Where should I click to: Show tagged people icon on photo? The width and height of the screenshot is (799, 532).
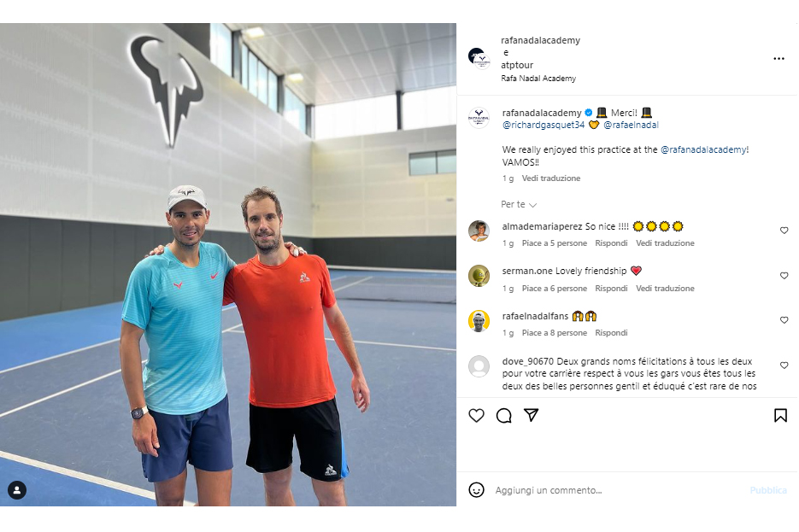tap(17, 490)
